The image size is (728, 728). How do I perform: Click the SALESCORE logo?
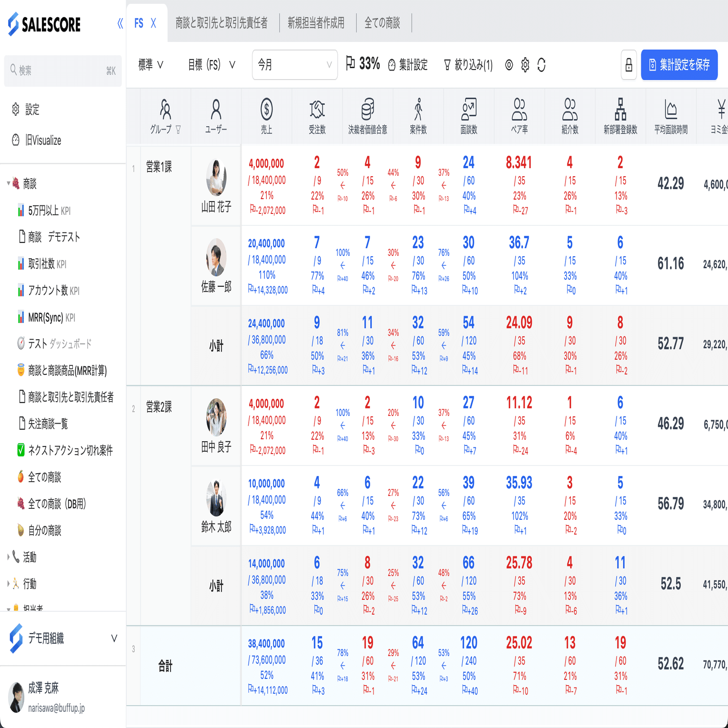coord(44,24)
